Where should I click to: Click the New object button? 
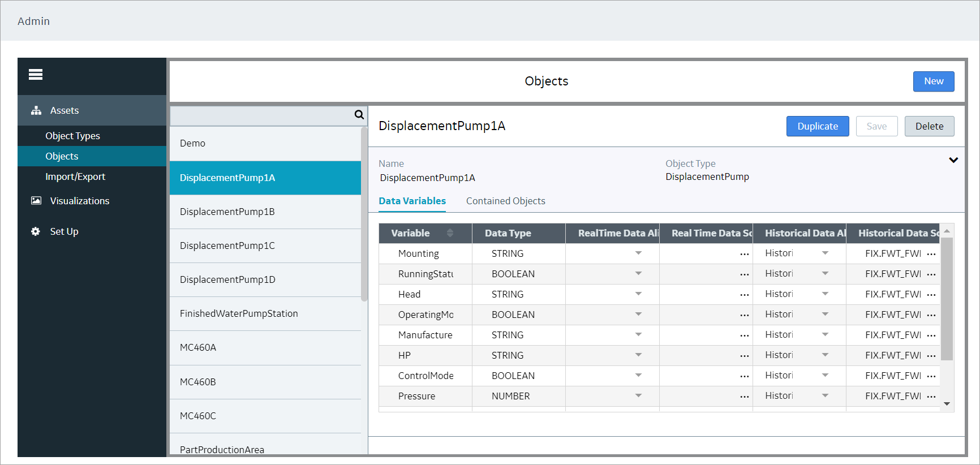point(934,81)
